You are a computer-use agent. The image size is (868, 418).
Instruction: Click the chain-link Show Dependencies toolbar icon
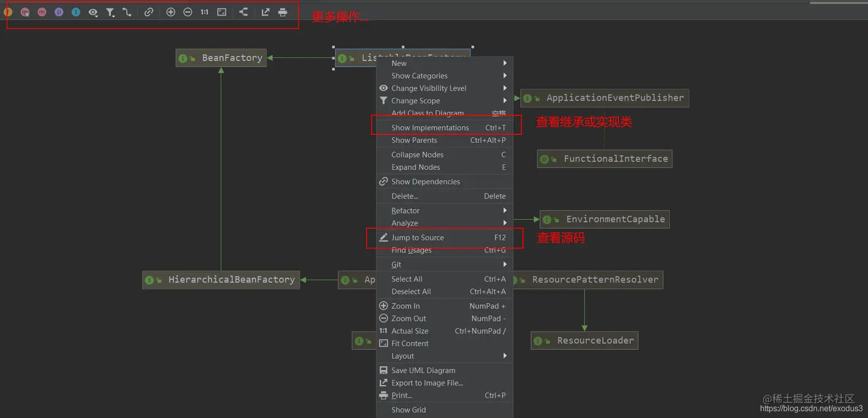point(149,12)
